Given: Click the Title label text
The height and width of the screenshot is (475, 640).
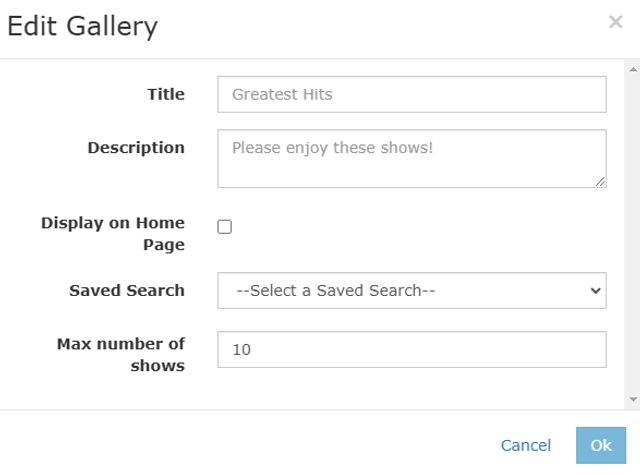Looking at the screenshot, I should pos(166,94).
